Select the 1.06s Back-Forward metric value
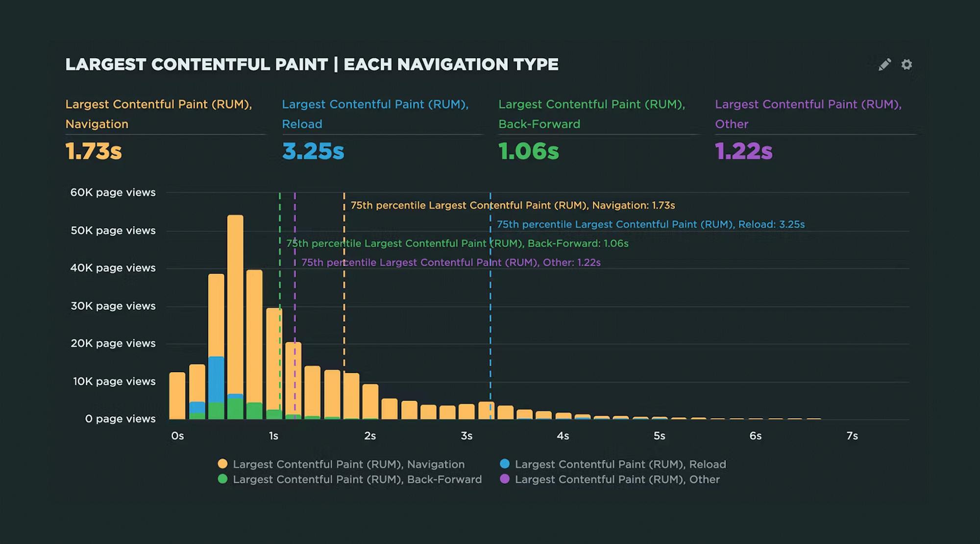This screenshot has height=544, width=980. click(529, 151)
